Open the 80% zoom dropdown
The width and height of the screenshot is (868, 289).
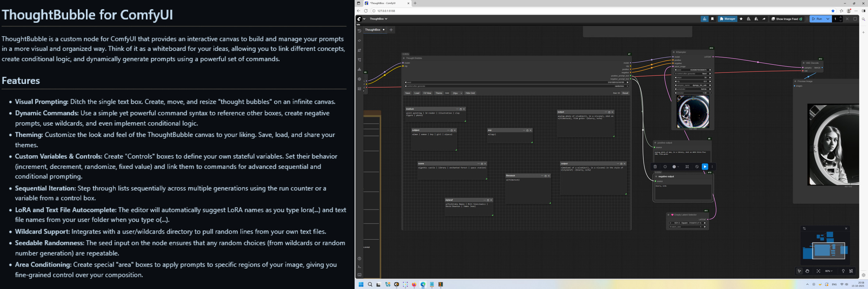click(x=829, y=271)
